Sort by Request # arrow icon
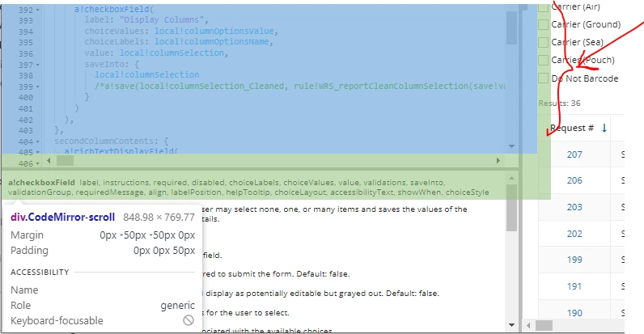 coord(604,129)
